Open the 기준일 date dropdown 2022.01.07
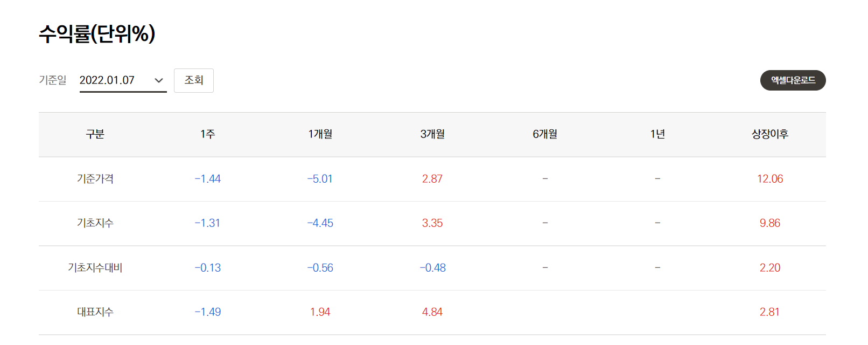868x345 pixels. tap(123, 80)
